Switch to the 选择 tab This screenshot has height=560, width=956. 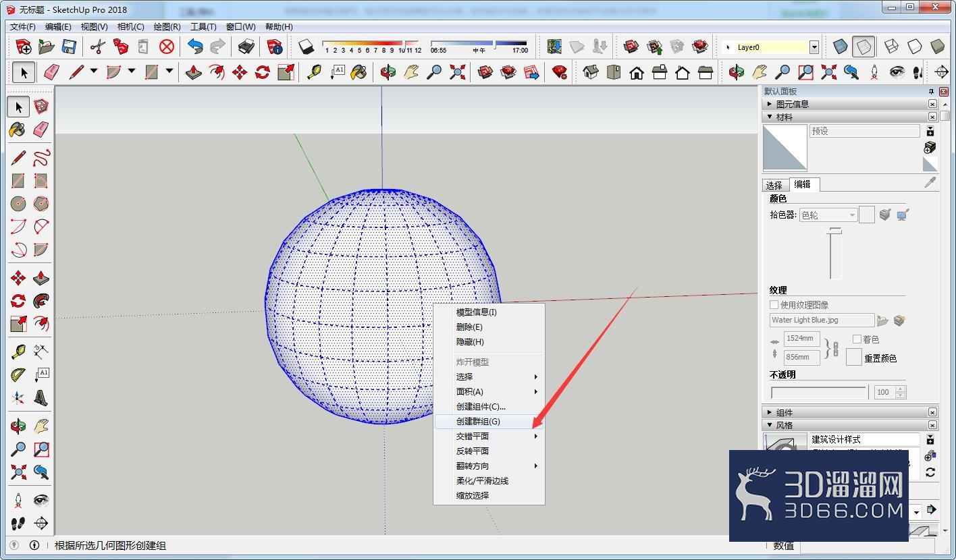click(x=774, y=185)
